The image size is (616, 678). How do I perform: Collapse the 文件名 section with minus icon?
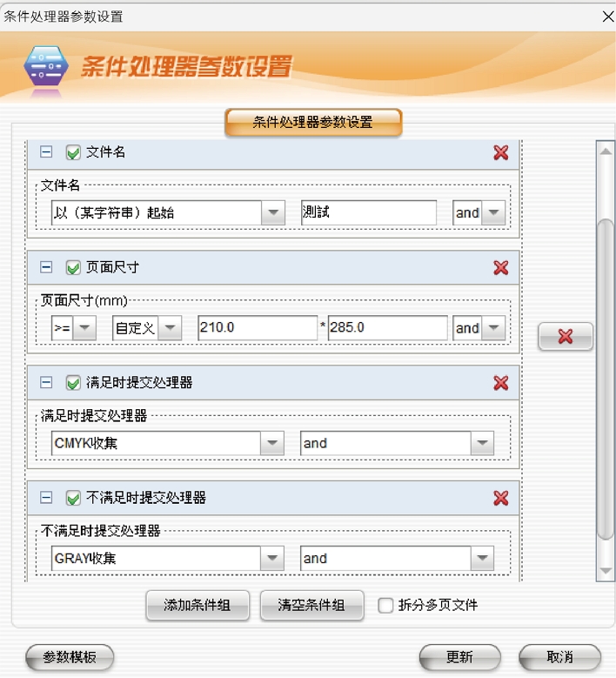pos(47,152)
